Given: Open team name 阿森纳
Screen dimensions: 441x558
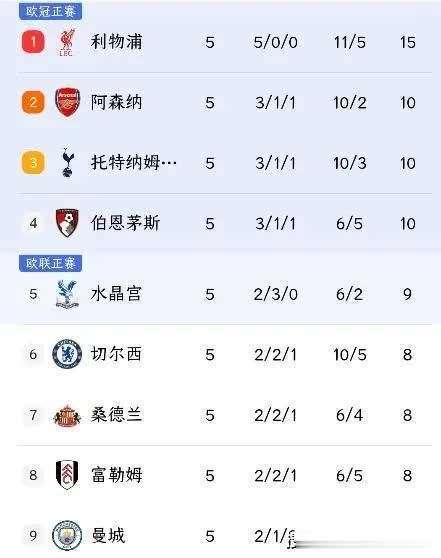Looking at the screenshot, I should tap(116, 102).
